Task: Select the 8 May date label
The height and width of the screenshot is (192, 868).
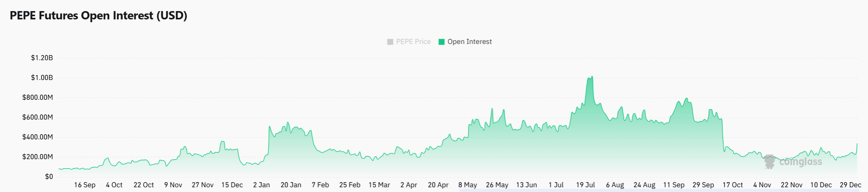Action: tap(468, 185)
